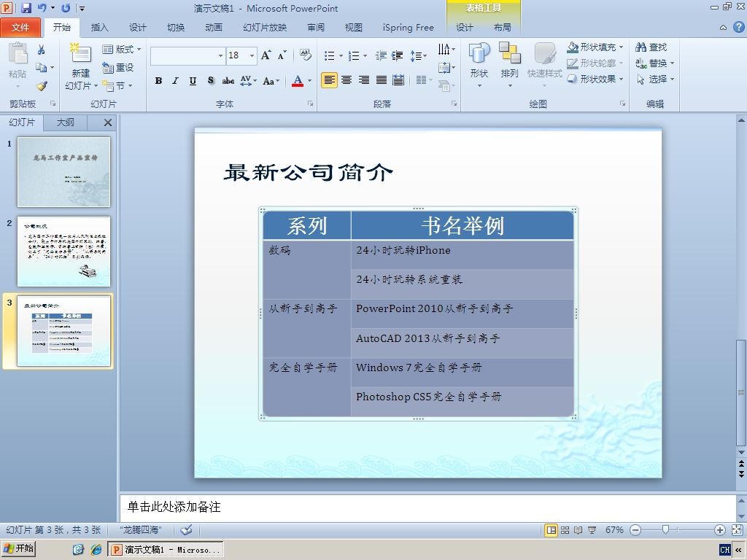Click the 替换 replace button

click(655, 63)
